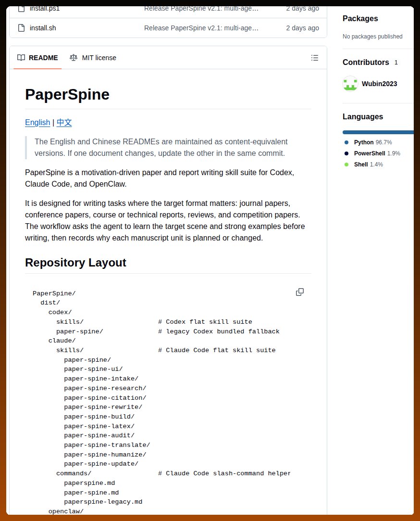
Task: Switch to the MIT license tab
Action: [x=93, y=58]
